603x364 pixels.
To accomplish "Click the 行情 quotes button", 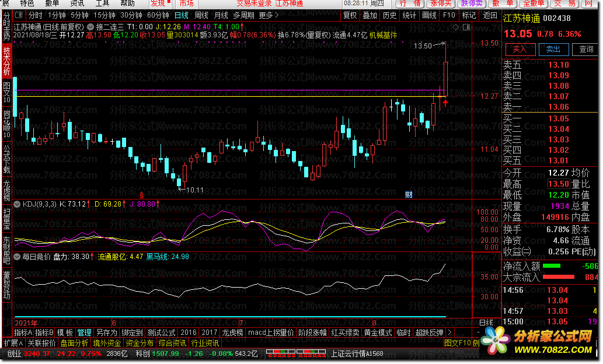I will [x=410, y=4].
